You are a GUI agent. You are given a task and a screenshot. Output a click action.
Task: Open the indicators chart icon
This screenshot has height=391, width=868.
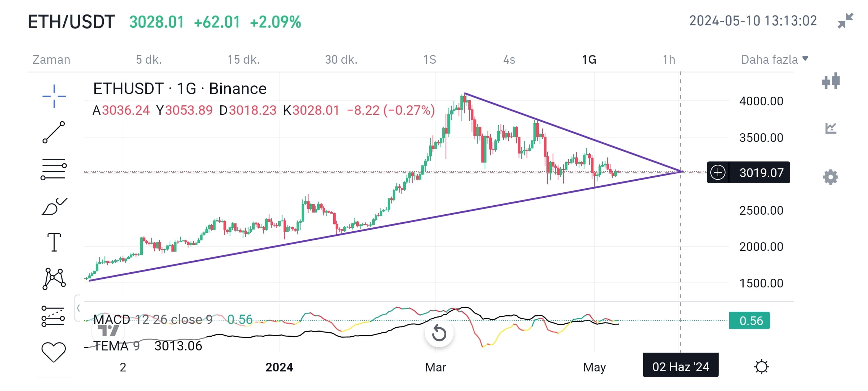coord(831,128)
